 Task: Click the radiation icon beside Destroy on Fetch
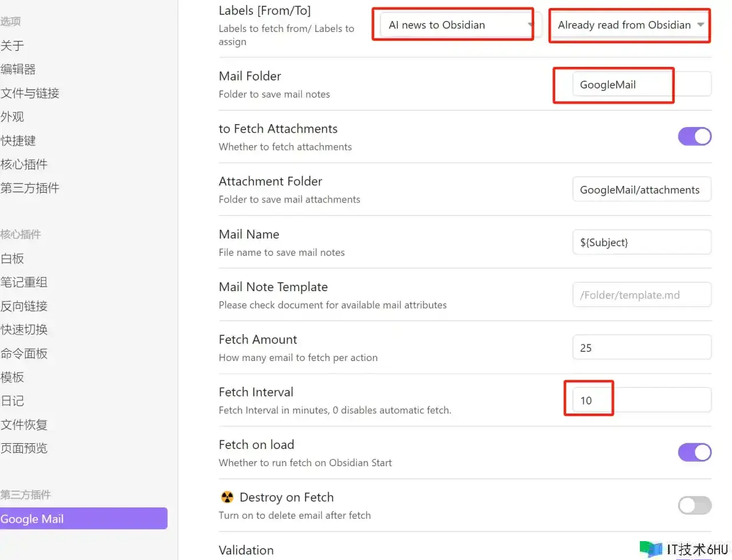(x=227, y=497)
